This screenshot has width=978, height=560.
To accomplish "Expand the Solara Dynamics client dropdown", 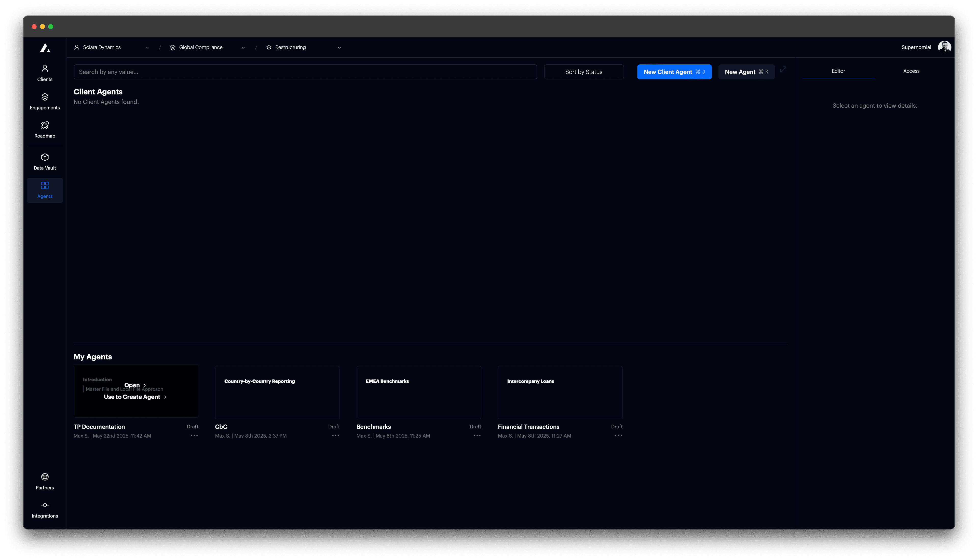I will [x=147, y=47].
